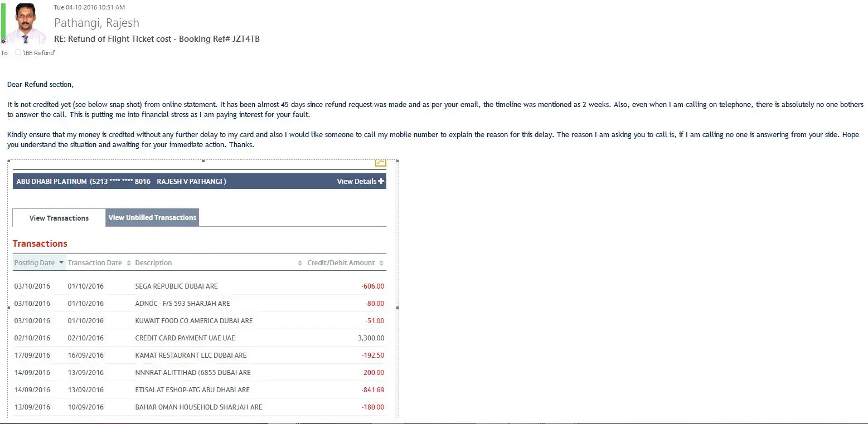Toggle the 'IBE Refund' recipient checkbox
The image size is (868, 424).
pyautogui.click(x=18, y=52)
